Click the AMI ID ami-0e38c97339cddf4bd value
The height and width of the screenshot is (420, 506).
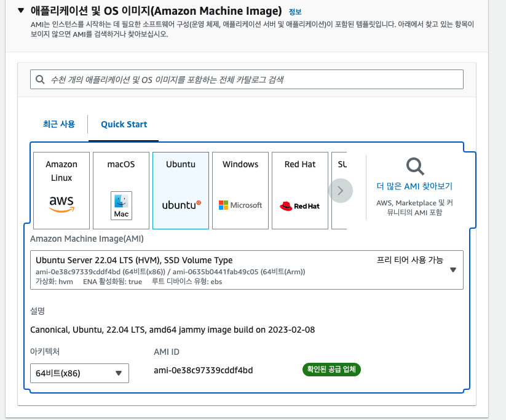204,370
